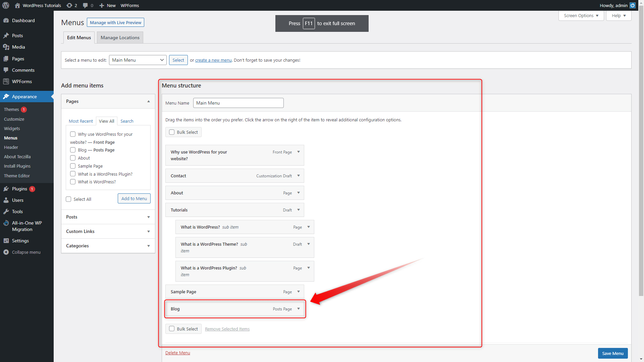
Task: Click the admin avatar icon
Action: 633,5
